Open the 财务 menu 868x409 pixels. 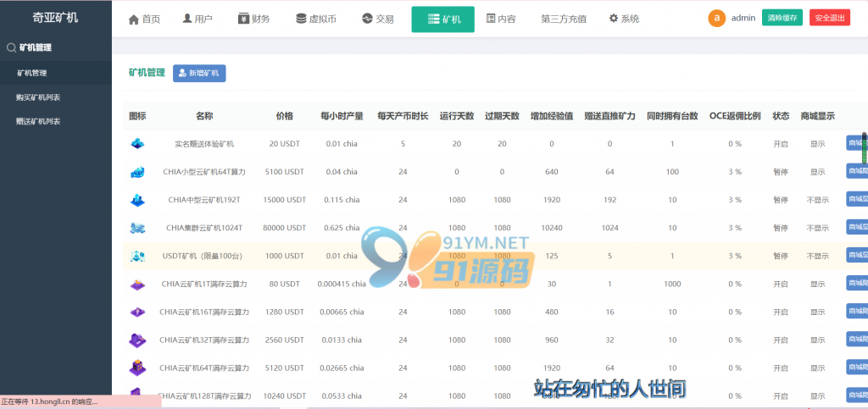(254, 19)
